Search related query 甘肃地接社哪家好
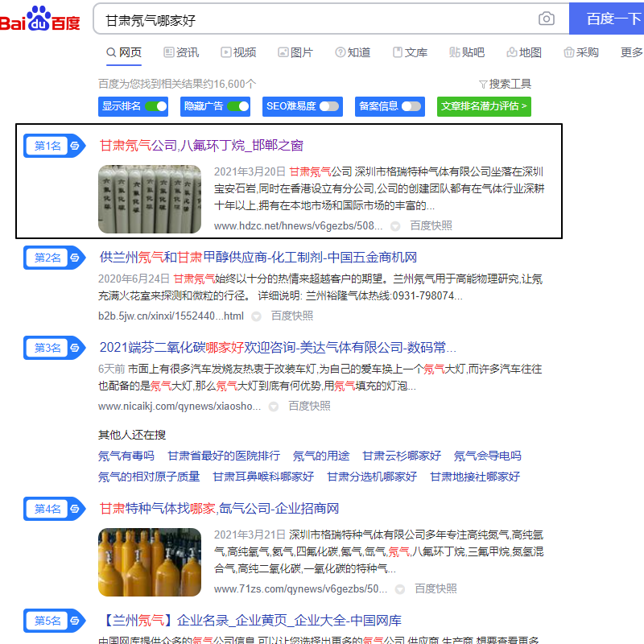The height and width of the screenshot is (644, 644). [x=475, y=477]
